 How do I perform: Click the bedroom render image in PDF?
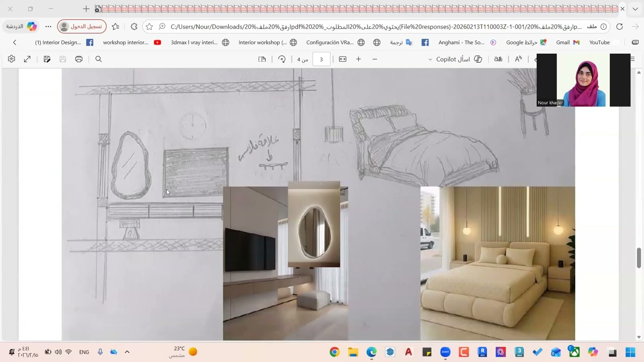498,263
